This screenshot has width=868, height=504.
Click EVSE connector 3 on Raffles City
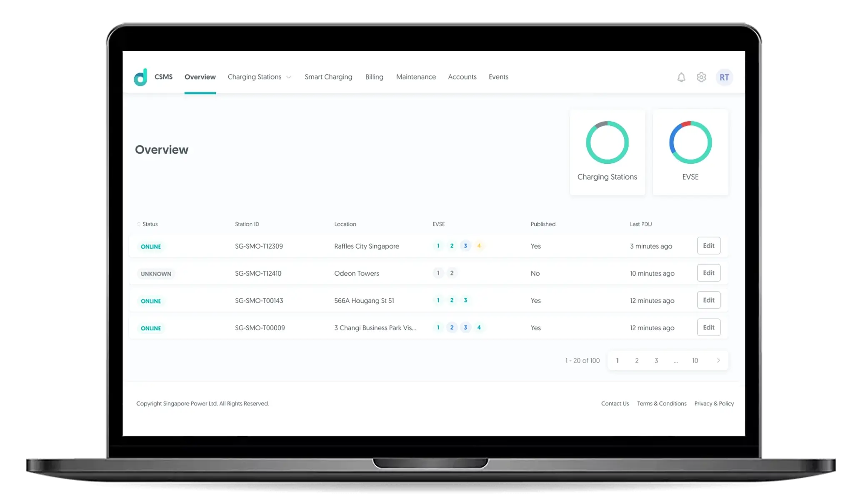coord(465,245)
